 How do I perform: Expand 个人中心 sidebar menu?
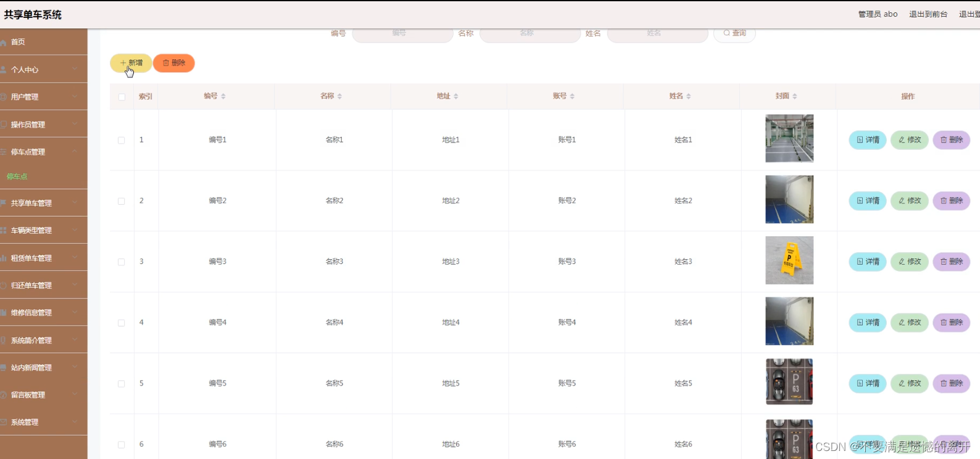(x=43, y=70)
